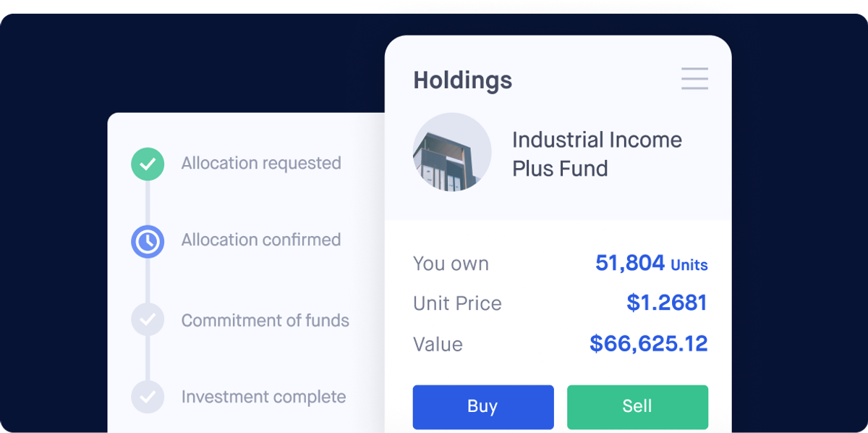Click the gray checkmark beside Commitment of funds
Viewport: 868px width, 433px height.
pyautogui.click(x=148, y=319)
